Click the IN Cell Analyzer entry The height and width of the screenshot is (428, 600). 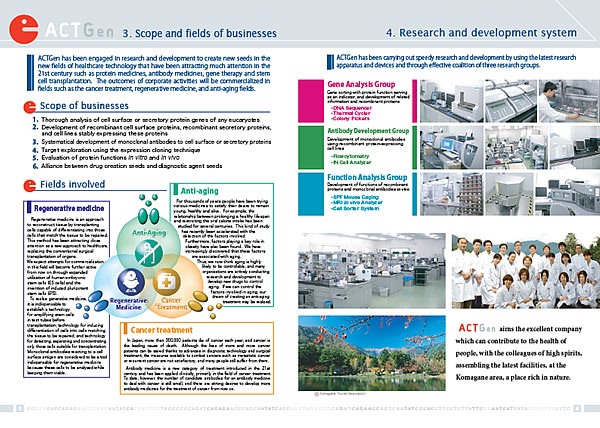coord(350,162)
